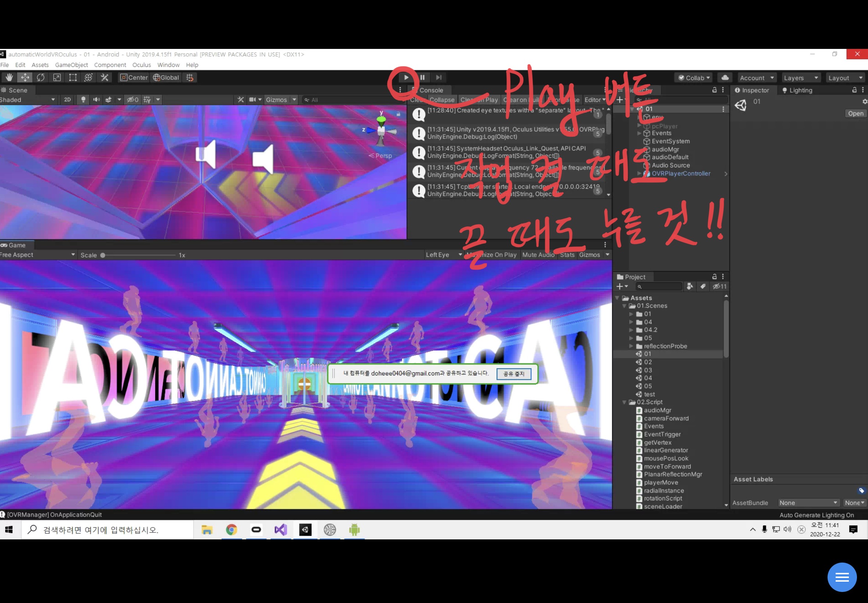This screenshot has width=868, height=603.
Task: Toggle Mute Audio in Game view
Action: click(x=538, y=255)
